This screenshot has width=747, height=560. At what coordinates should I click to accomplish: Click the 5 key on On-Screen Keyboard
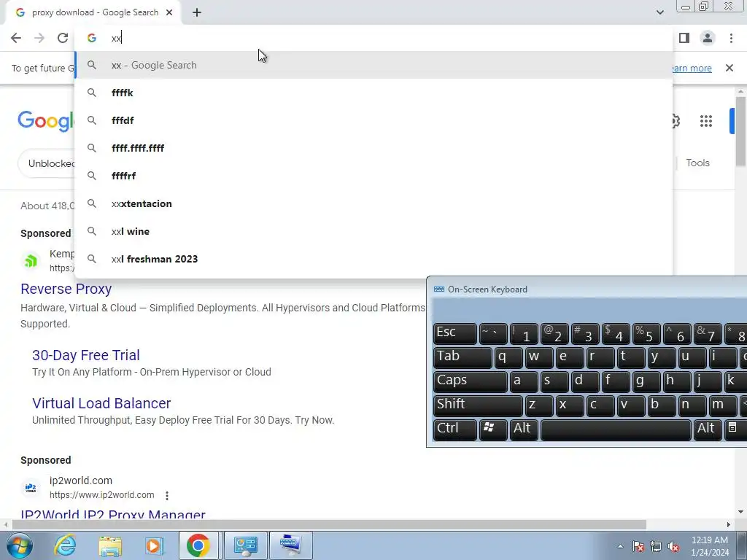click(646, 333)
